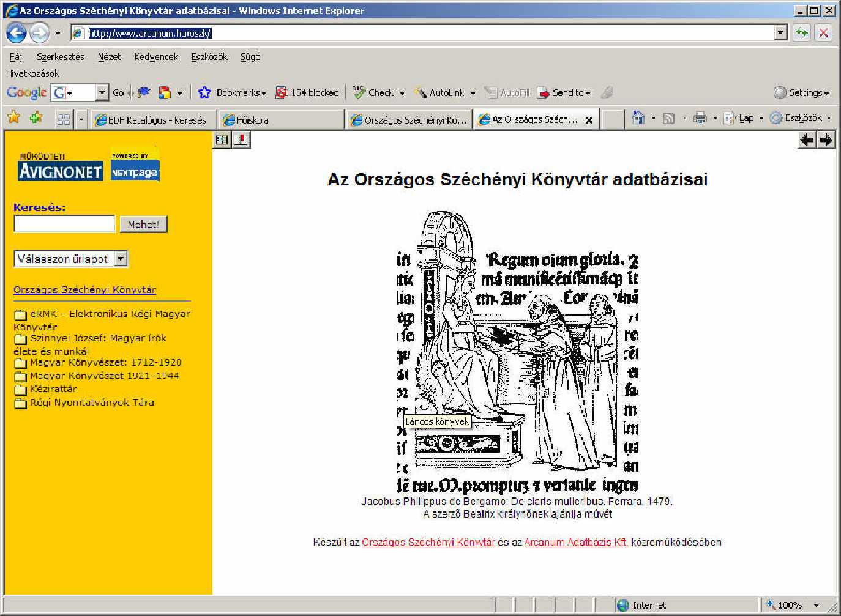The height and width of the screenshot is (616, 841).
Task: Open the Súgó menu
Action: pyautogui.click(x=250, y=57)
